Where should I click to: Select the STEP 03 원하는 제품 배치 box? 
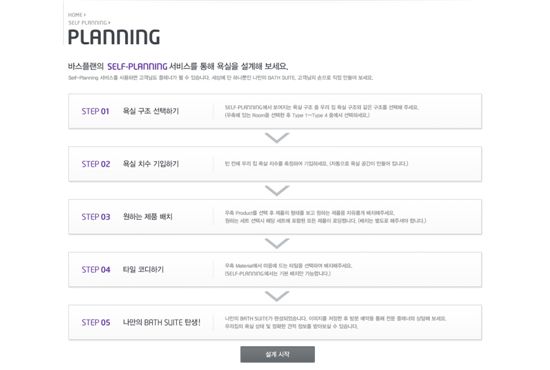click(275, 217)
